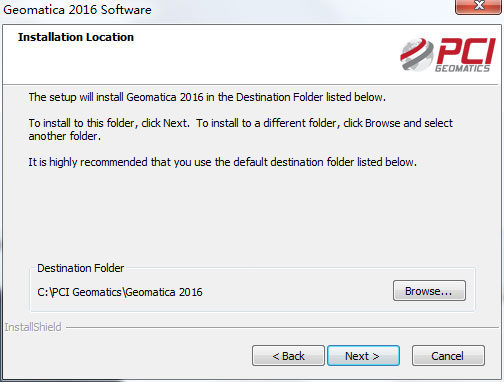Click the PCI Geomatics logo

click(448, 54)
